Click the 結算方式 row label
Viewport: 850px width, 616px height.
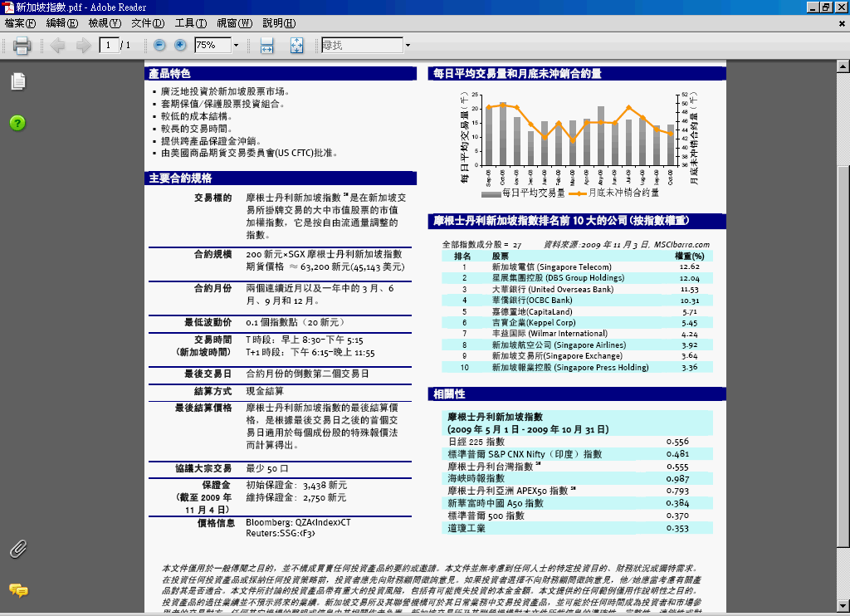tap(213, 391)
